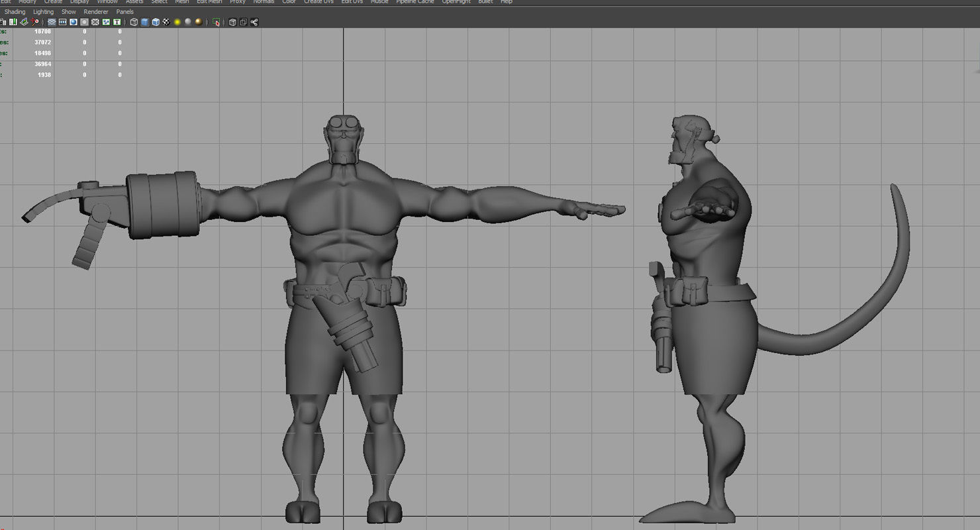
Task: Activate the 2D pan/zoom icon
Action: click(34, 22)
